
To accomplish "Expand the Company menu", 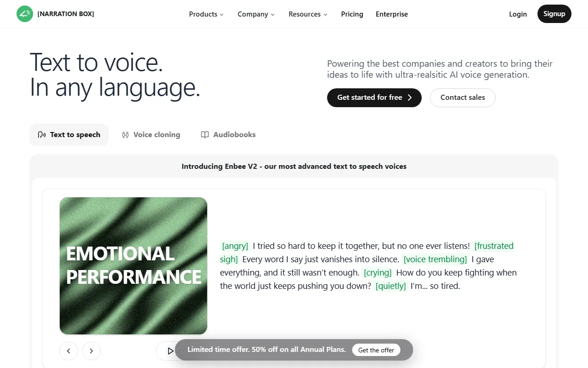I will coord(255,14).
